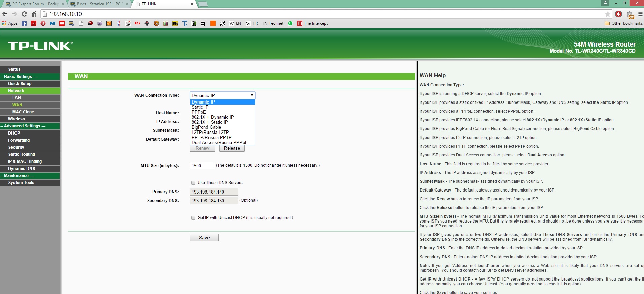Open the IMDb bookmark icon
Screen dimensions: 644x294
point(175,23)
